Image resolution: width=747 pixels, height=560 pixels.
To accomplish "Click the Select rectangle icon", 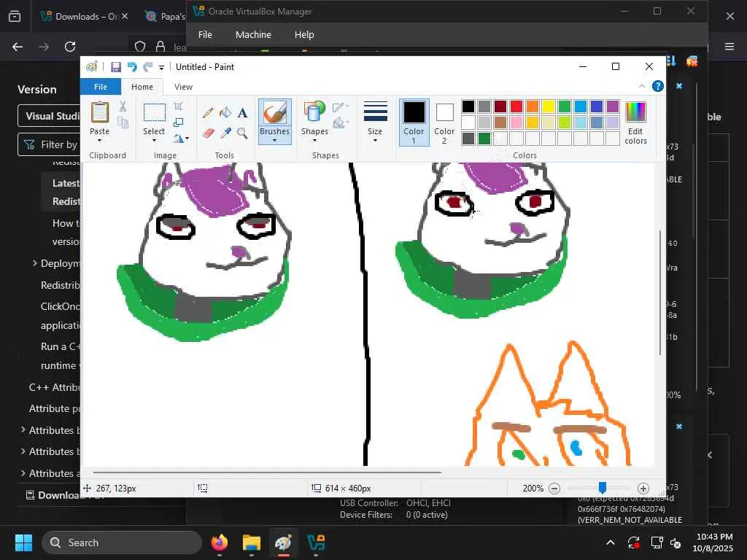I will point(155,113).
